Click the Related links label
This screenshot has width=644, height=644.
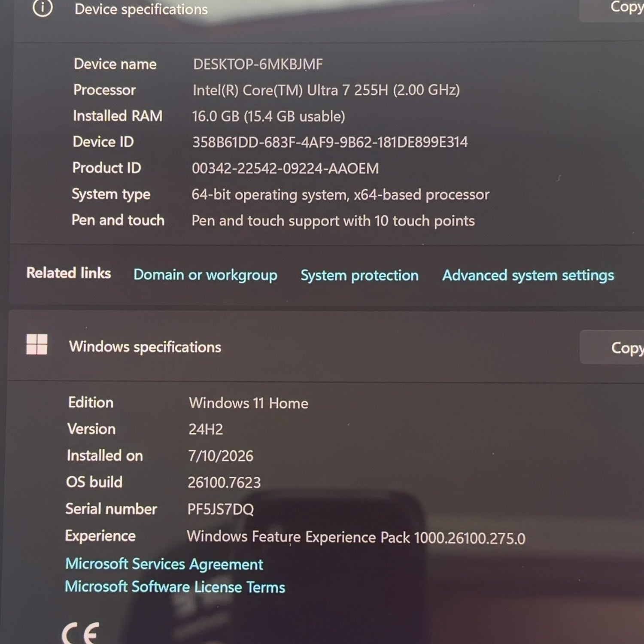(x=69, y=273)
